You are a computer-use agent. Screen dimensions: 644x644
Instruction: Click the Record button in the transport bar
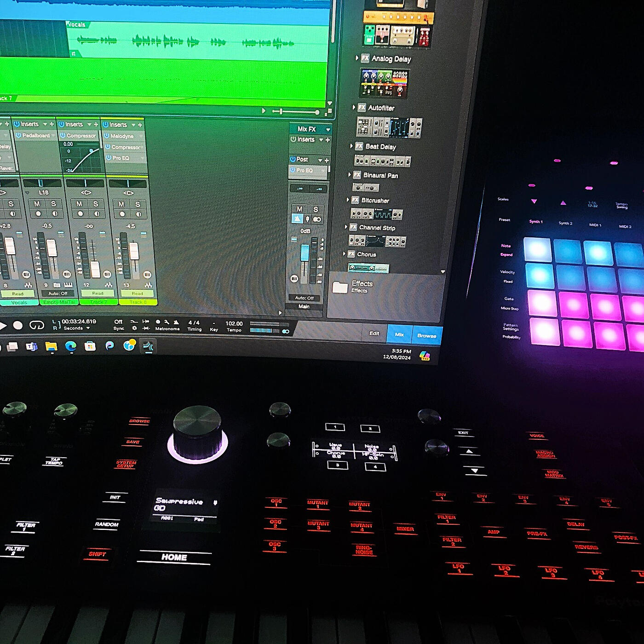tap(17, 326)
